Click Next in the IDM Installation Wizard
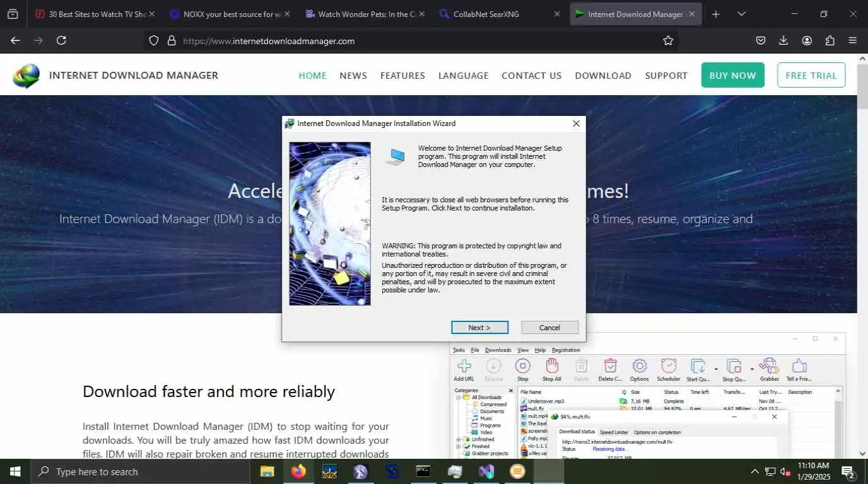868x484 pixels. tap(479, 327)
